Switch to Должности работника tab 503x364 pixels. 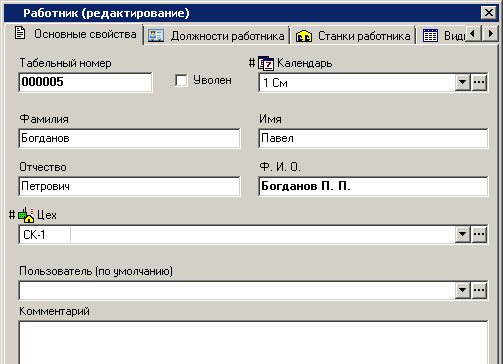tap(217, 35)
